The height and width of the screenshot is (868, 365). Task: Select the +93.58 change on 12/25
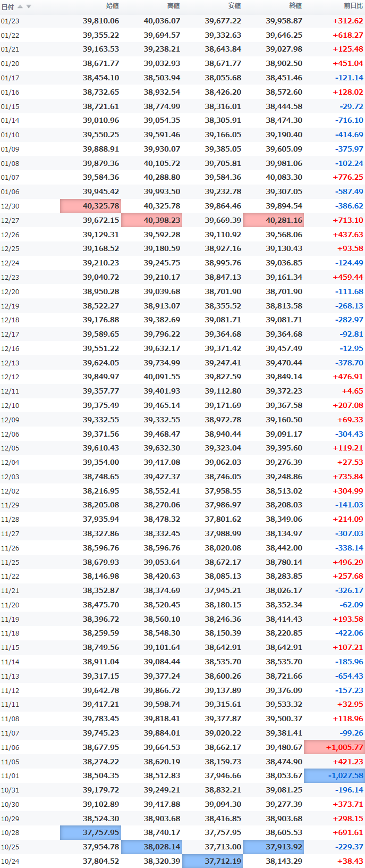(x=350, y=248)
